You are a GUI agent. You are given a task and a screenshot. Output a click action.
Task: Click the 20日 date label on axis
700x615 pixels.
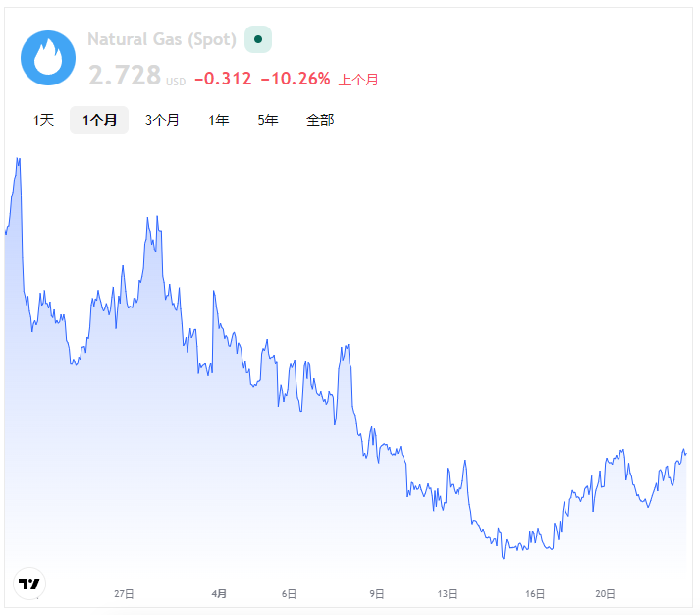click(x=606, y=594)
